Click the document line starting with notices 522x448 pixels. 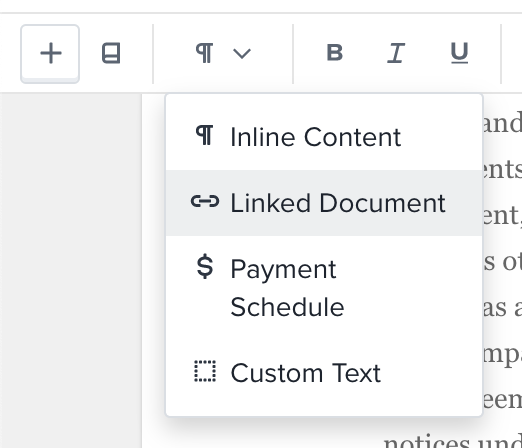453,440
